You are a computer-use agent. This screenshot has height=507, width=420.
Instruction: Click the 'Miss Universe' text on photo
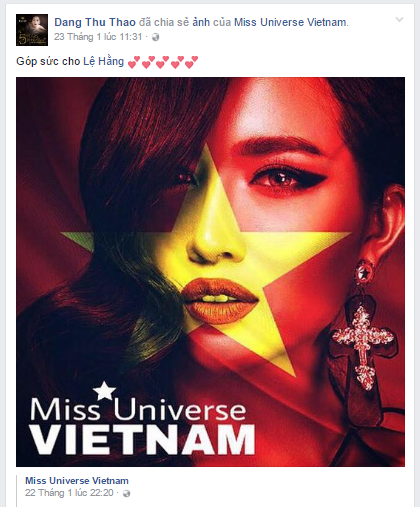point(138,409)
